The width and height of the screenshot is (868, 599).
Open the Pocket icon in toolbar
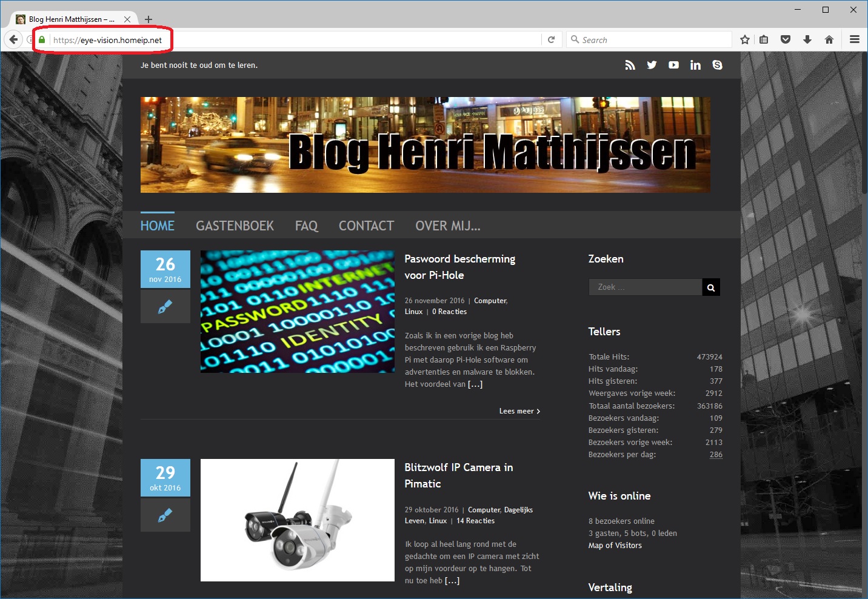click(x=786, y=39)
